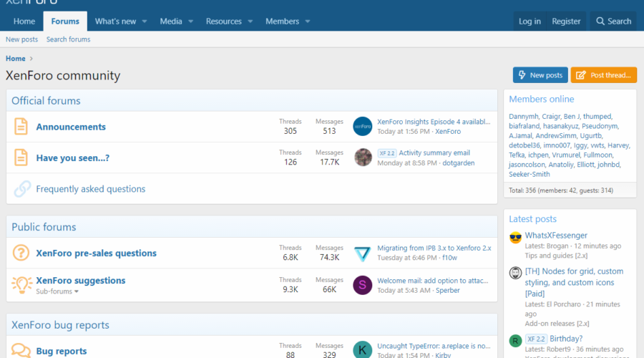The height and width of the screenshot is (358, 644).
Task: Go to the Home tab
Action: pos(24,21)
